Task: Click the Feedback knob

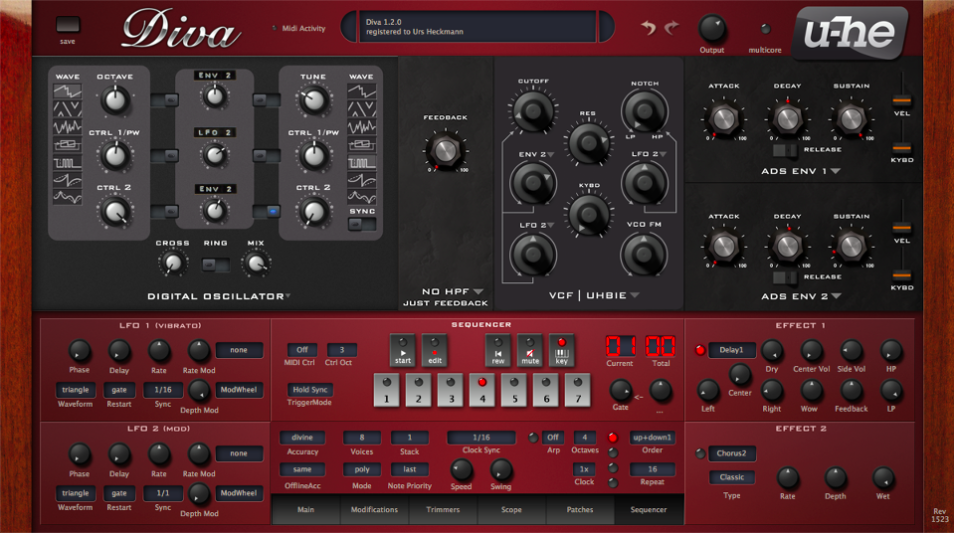Action: (x=445, y=150)
